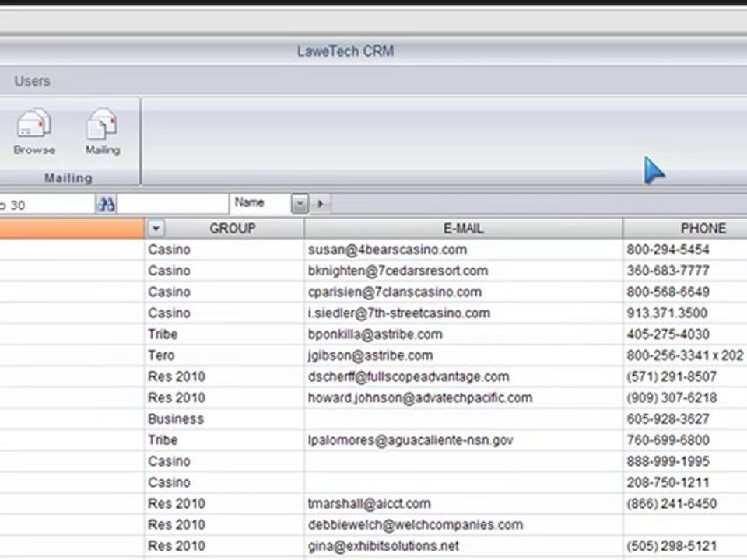Select email gina@exhibitsolutions.net
This screenshot has width=747, height=560.
tap(384, 546)
